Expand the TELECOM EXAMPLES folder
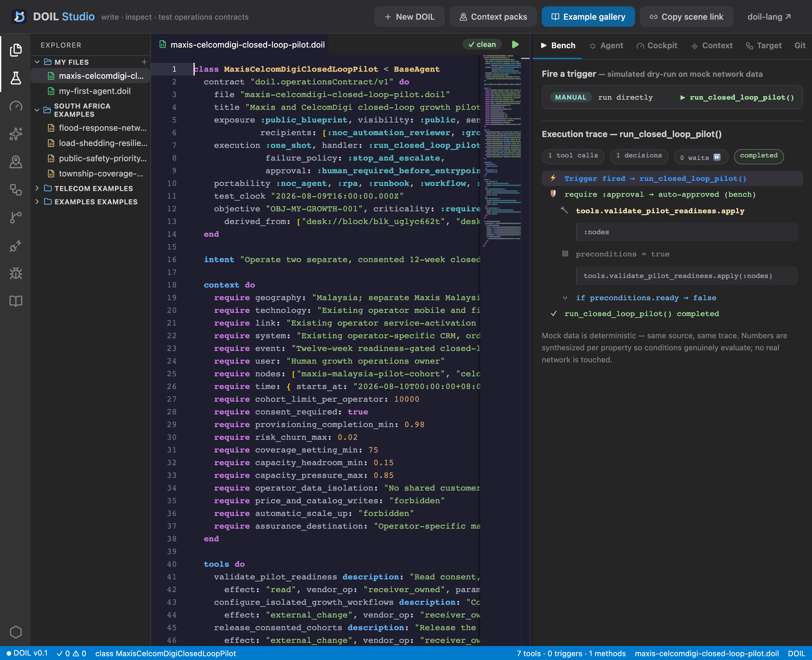The height and width of the screenshot is (660, 812). [x=37, y=188]
